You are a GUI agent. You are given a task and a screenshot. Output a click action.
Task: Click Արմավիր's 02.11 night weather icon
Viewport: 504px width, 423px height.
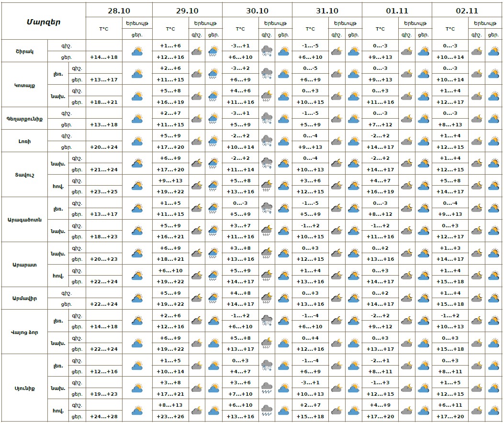click(x=476, y=298)
